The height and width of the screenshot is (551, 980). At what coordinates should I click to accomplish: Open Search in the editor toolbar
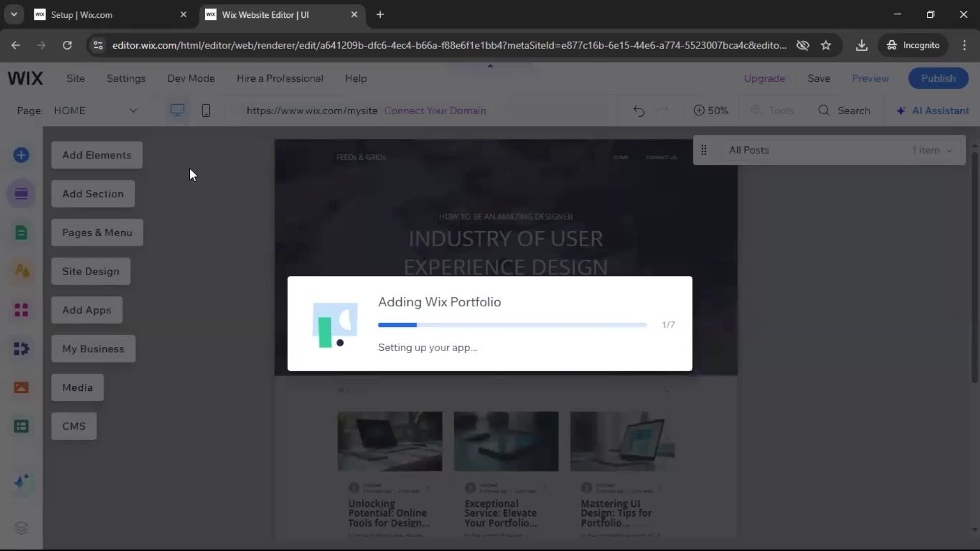pos(844,110)
